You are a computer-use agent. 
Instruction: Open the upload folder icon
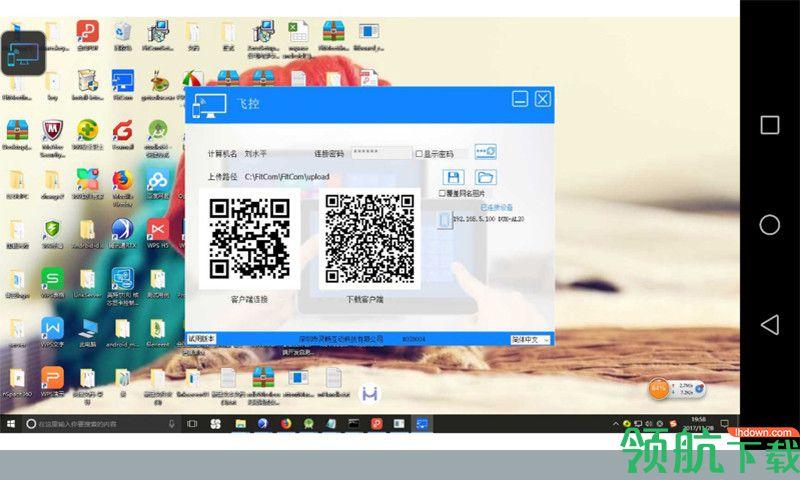[486, 177]
